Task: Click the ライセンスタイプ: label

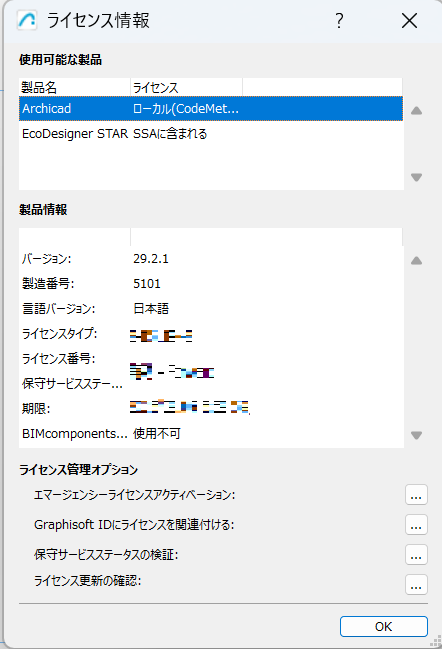Action: pos(60,333)
